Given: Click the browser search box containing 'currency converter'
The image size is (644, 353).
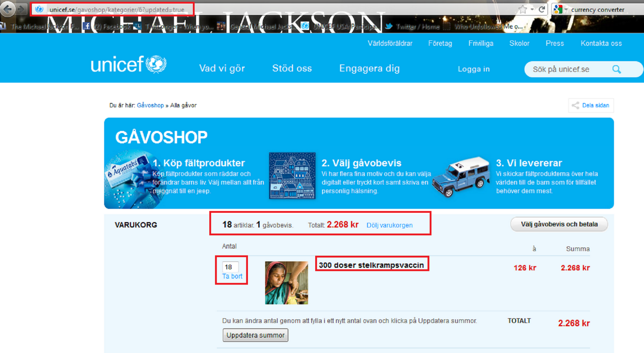Looking at the screenshot, I should (x=598, y=10).
